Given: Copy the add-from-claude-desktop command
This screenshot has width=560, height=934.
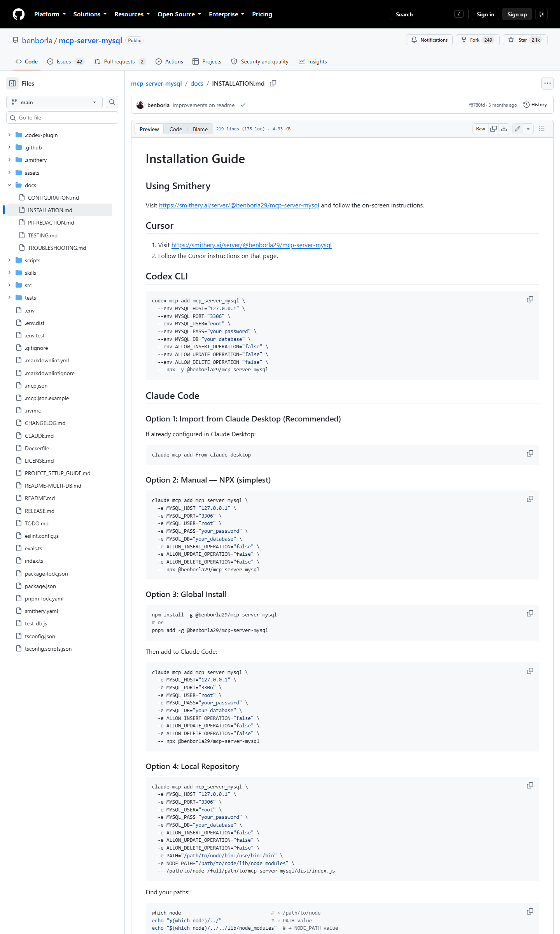Looking at the screenshot, I should (530, 453).
